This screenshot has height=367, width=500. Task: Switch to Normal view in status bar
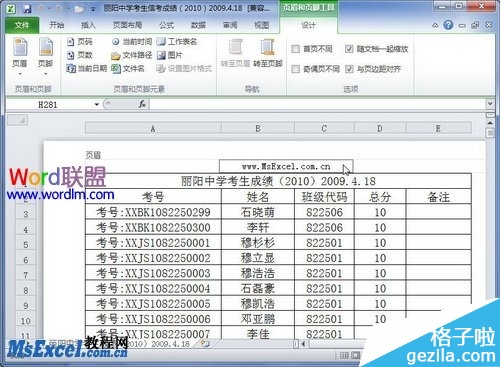tap(344, 356)
